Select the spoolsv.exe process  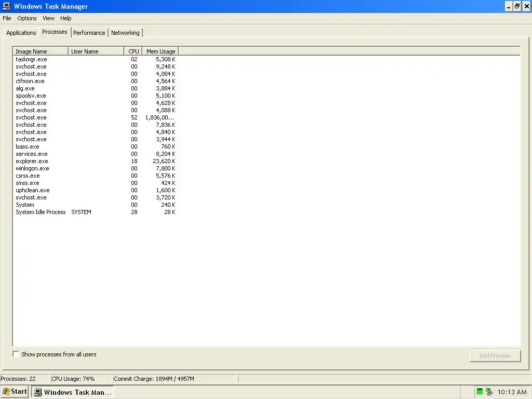point(96,96)
